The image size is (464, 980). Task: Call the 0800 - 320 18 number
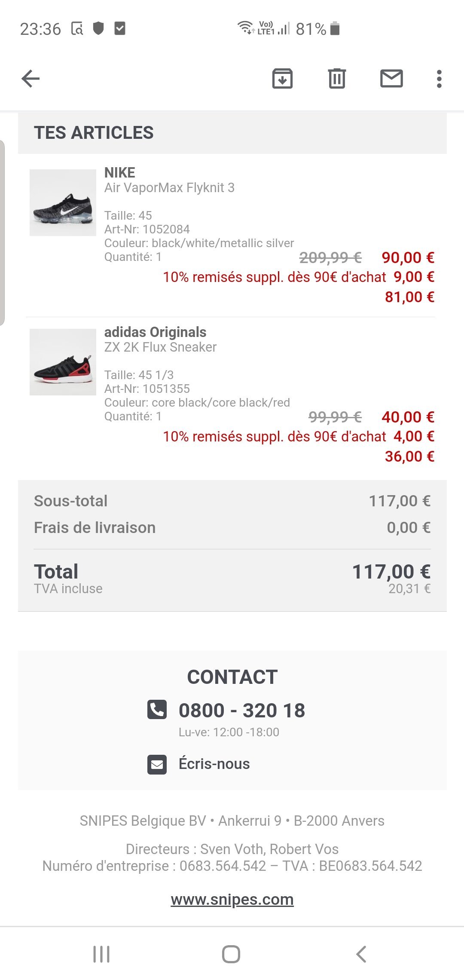pos(241,710)
